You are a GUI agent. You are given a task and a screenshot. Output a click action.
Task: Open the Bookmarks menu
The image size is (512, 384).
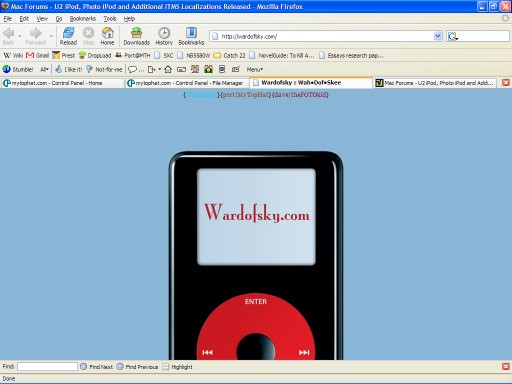(x=83, y=19)
